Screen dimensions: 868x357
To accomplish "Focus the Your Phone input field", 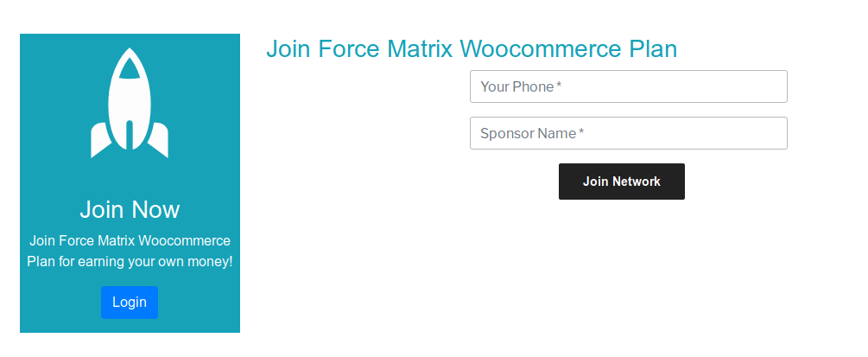I will point(628,86).
